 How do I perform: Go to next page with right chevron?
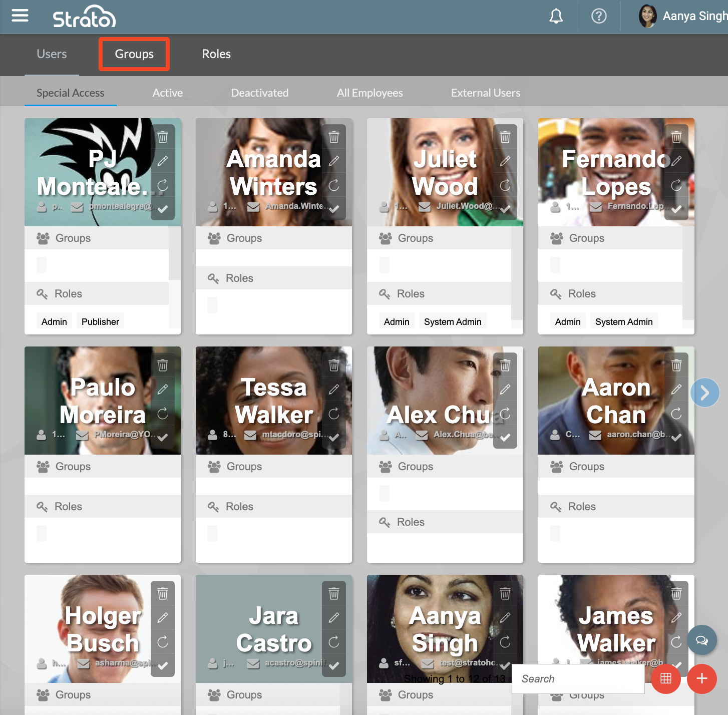705,393
